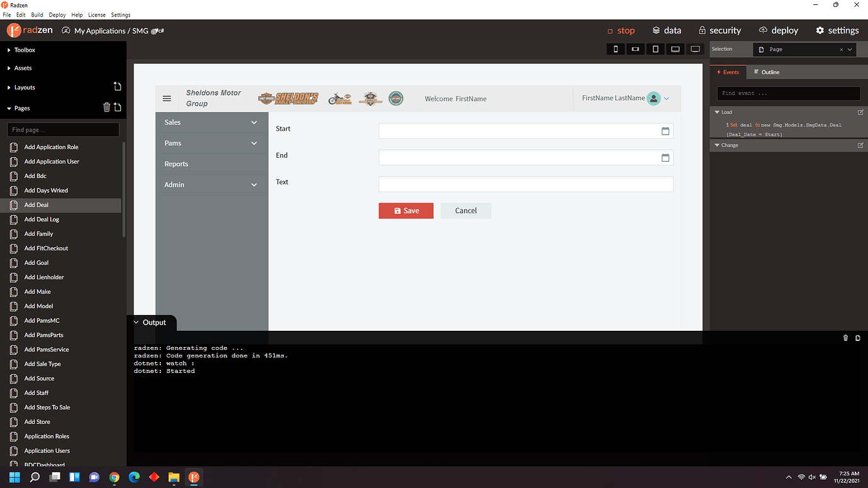Click the Find page search field
Screen dimensions: 868x488
[62, 130]
